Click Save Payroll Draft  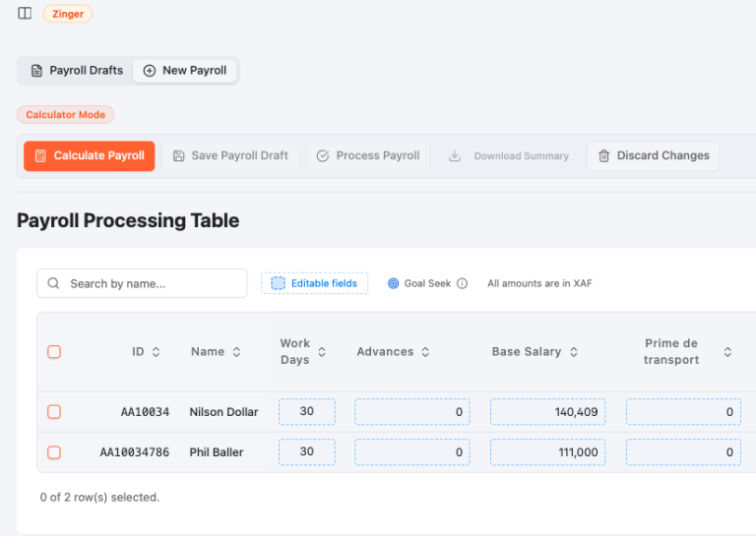coord(230,156)
